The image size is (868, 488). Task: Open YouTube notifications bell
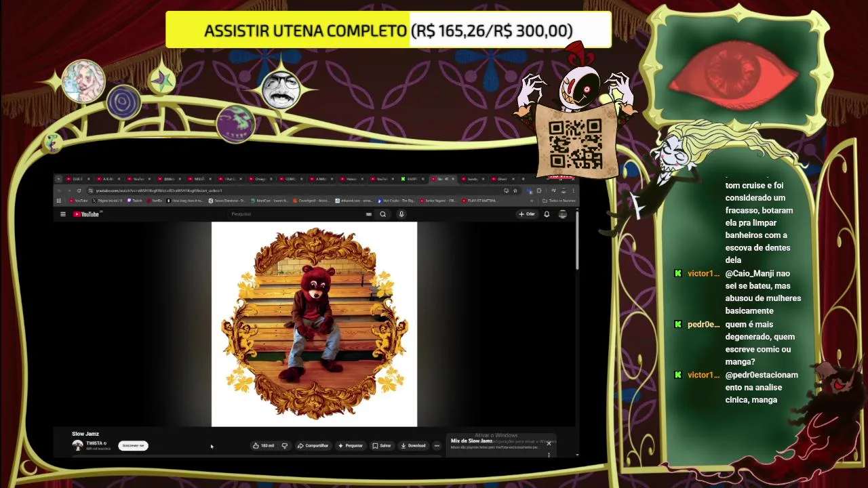[x=547, y=214]
